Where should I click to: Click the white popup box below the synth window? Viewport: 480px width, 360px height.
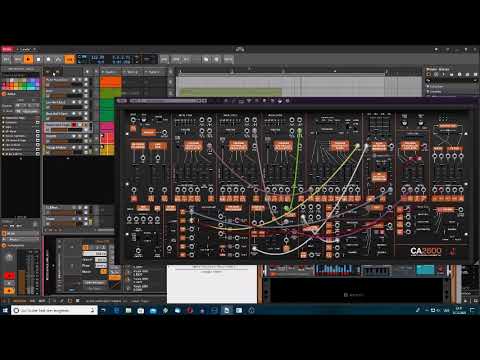(212, 284)
